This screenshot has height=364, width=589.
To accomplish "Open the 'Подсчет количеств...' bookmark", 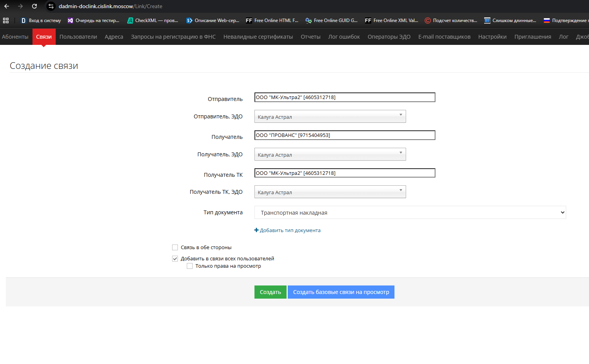I will tap(451, 21).
